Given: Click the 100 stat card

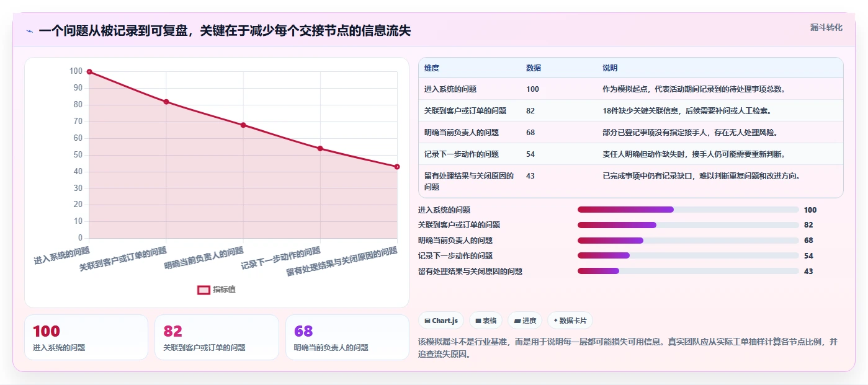Looking at the screenshot, I should point(86,337).
